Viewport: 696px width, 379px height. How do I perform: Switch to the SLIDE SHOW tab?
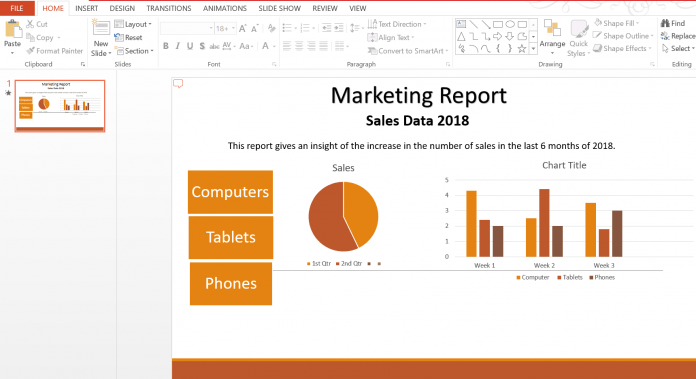click(279, 8)
